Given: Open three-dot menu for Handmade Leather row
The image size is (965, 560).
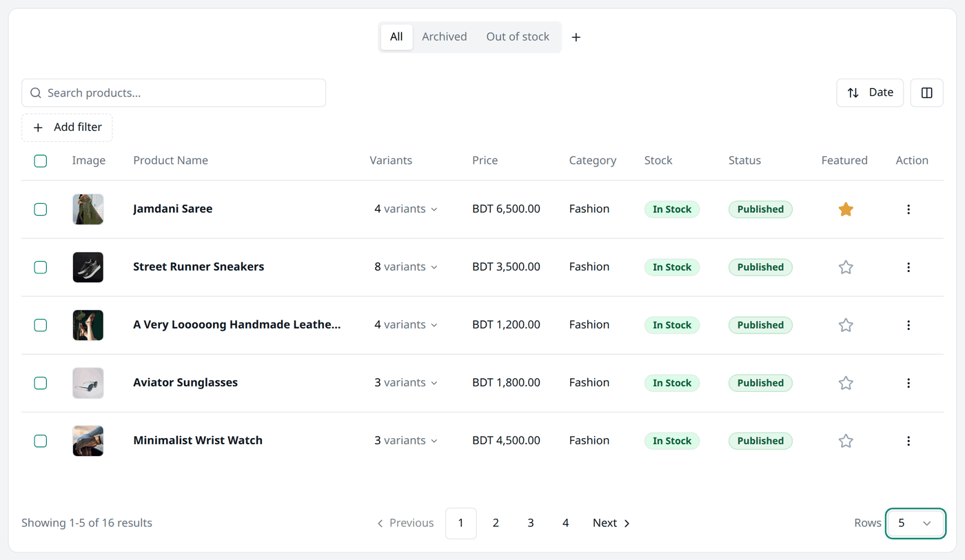Looking at the screenshot, I should pos(908,325).
